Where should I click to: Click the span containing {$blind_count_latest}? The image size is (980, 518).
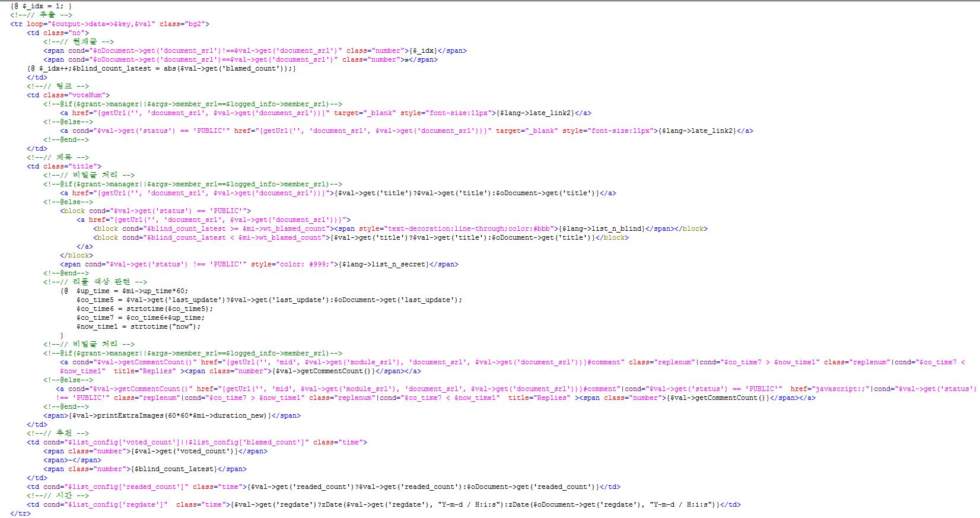(x=144, y=469)
